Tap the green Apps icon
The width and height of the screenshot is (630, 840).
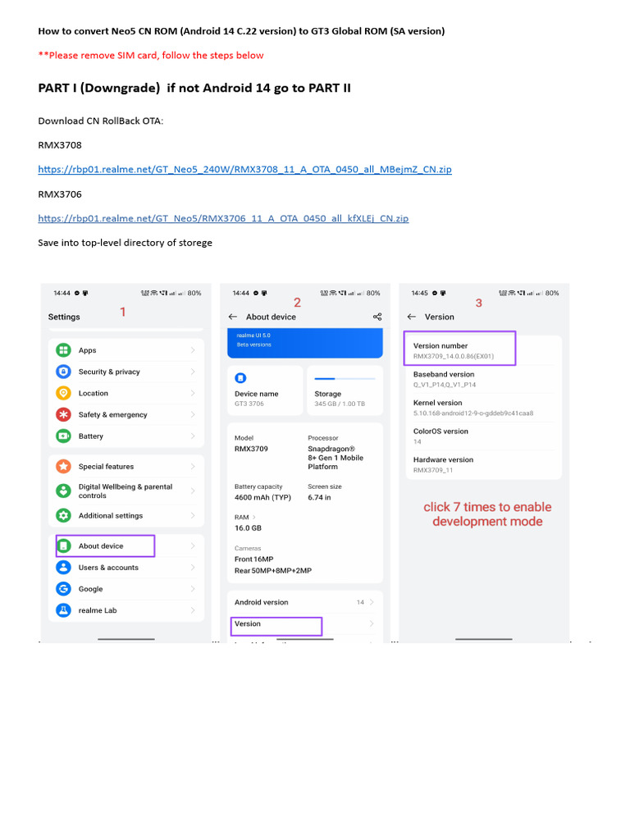(x=64, y=350)
